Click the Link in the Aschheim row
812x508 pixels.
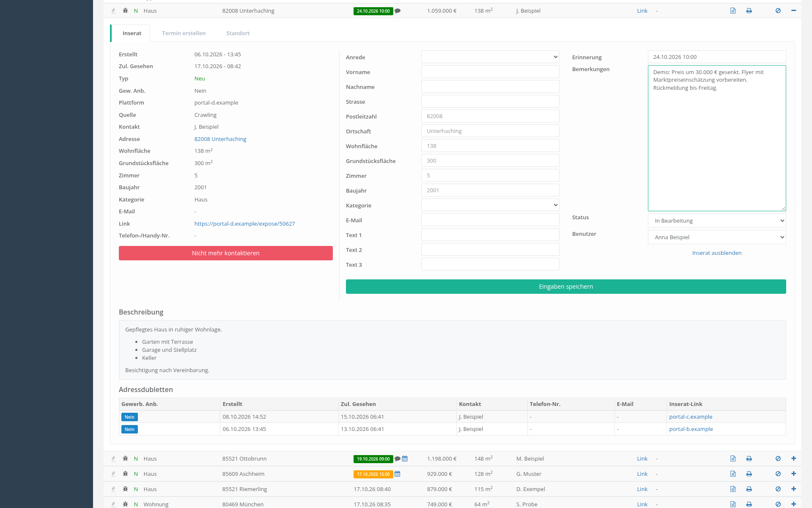tap(642, 474)
